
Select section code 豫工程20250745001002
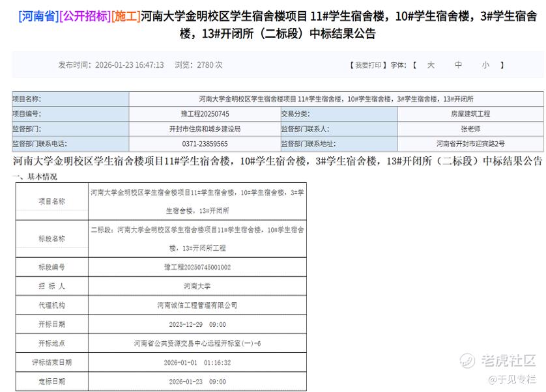pos(197,268)
